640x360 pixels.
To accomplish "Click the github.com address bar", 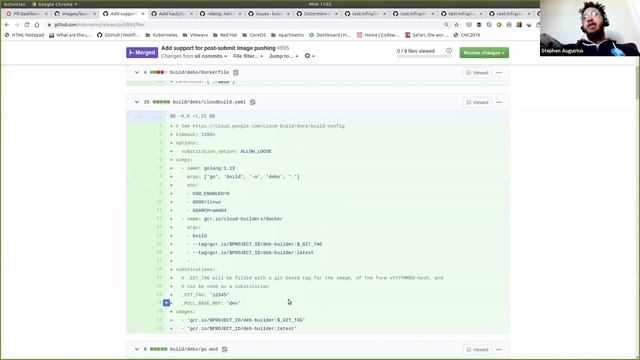I will [x=245, y=25].
